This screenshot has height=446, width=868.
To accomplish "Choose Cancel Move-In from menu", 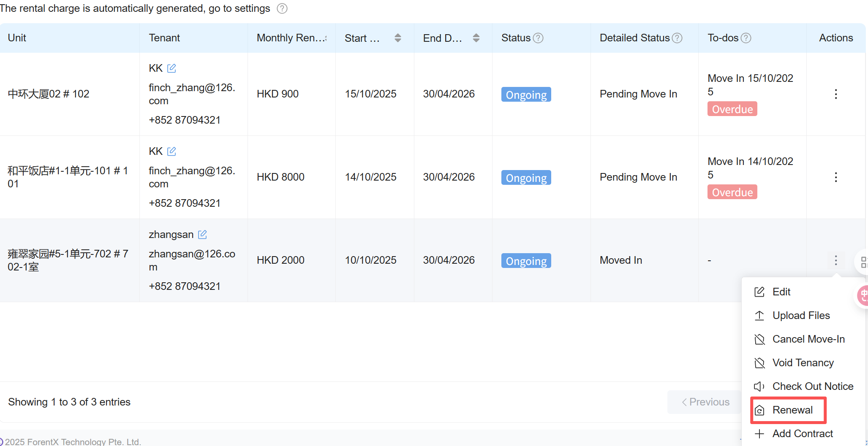I will [808, 339].
